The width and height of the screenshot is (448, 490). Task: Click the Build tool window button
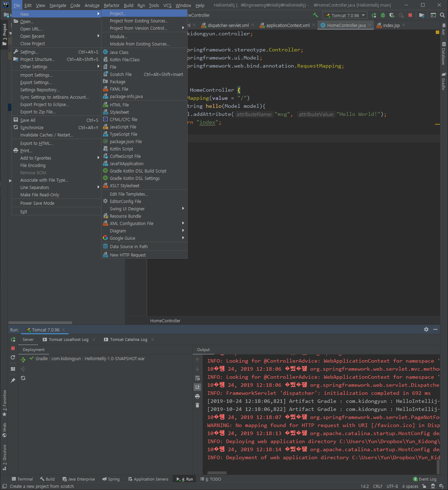pos(47,479)
